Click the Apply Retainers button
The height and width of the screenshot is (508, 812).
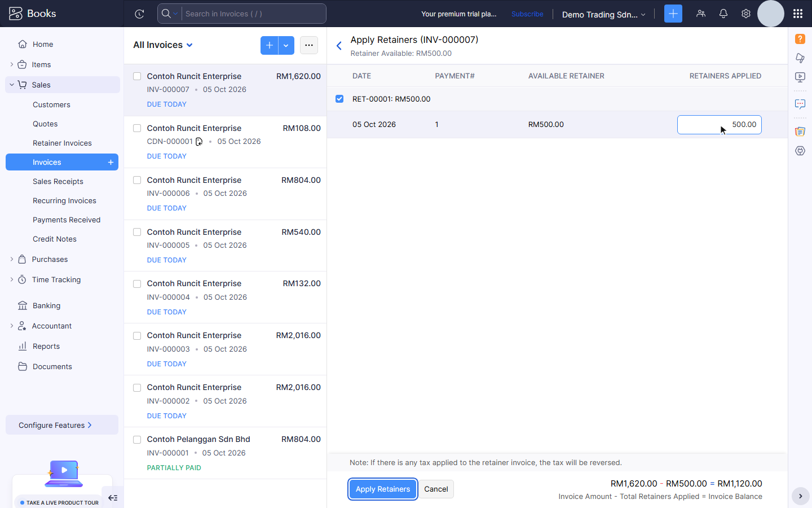click(x=383, y=489)
